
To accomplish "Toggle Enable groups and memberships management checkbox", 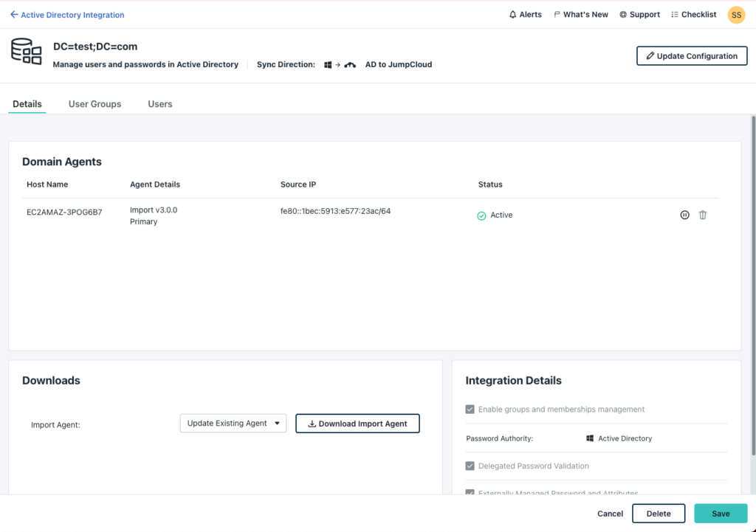I will coord(470,410).
